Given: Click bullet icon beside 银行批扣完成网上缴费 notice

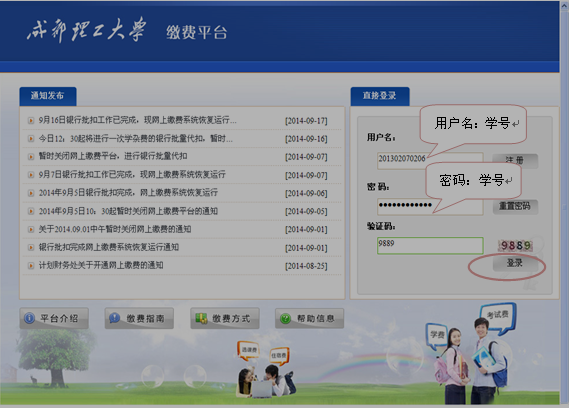Looking at the screenshot, I should [31, 248].
